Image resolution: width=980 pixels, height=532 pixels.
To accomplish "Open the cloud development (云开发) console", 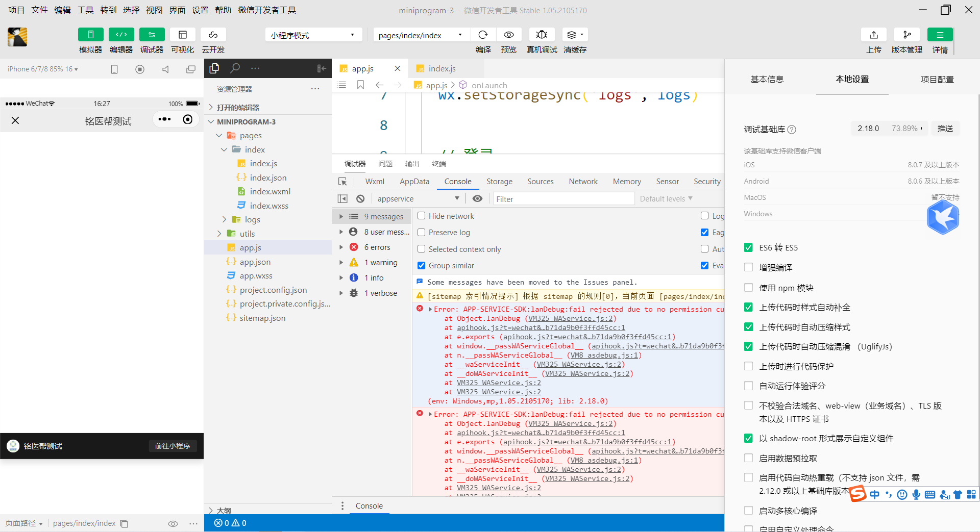I will coord(213,35).
